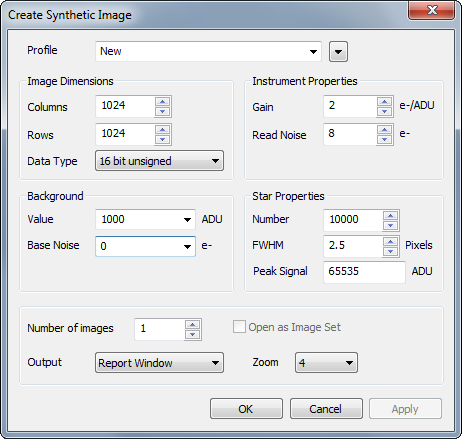The width and height of the screenshot is (462, 439).
Task: Increase the Number of images spinner
Action: click(x=193, y=324)
